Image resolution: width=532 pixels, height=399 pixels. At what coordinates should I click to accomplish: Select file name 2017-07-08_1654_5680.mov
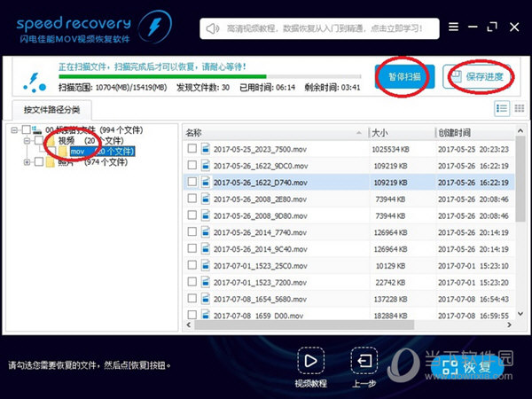point(260,299)
